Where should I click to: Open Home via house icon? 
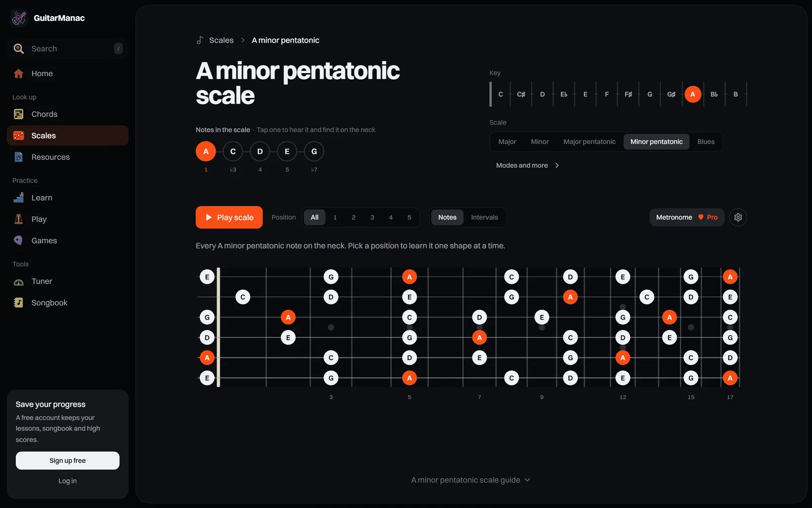tap(19, 74)
